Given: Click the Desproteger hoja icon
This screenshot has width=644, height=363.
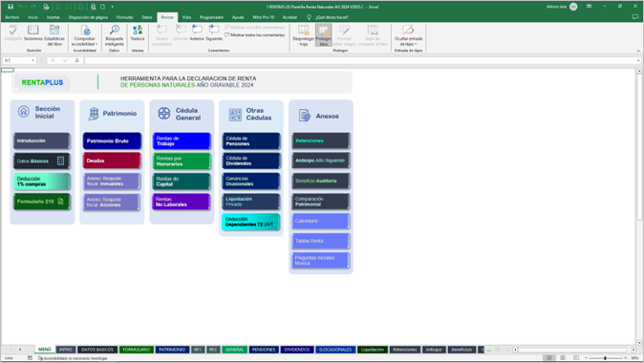Looking at the screenshot, I should [304, 35].
